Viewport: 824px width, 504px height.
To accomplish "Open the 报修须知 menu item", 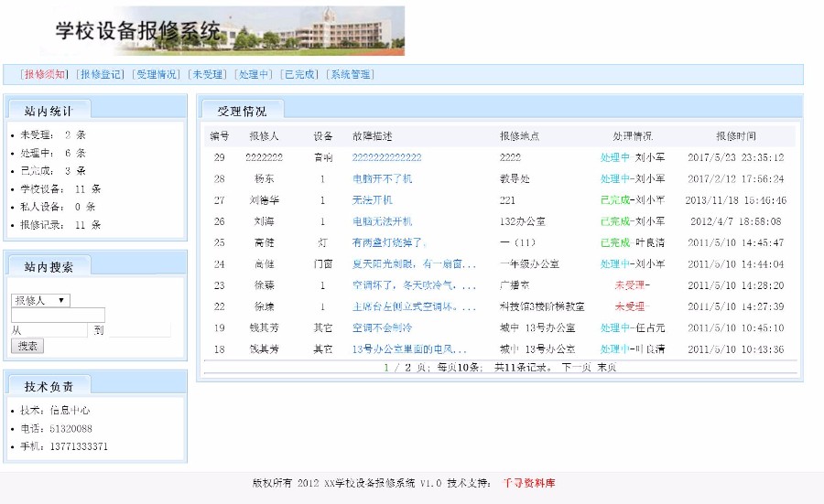I will 45,75.
